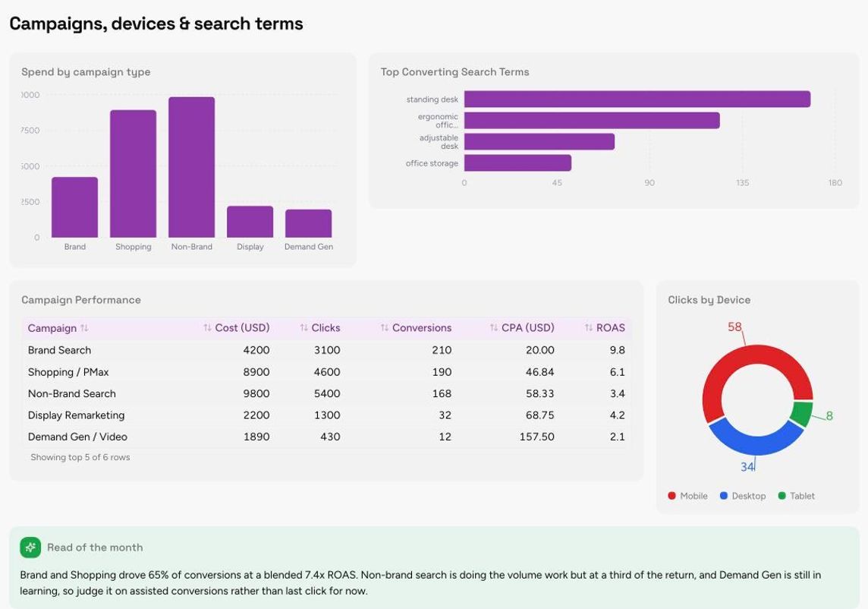Click the green sparkle insight icon

[30, 547]
